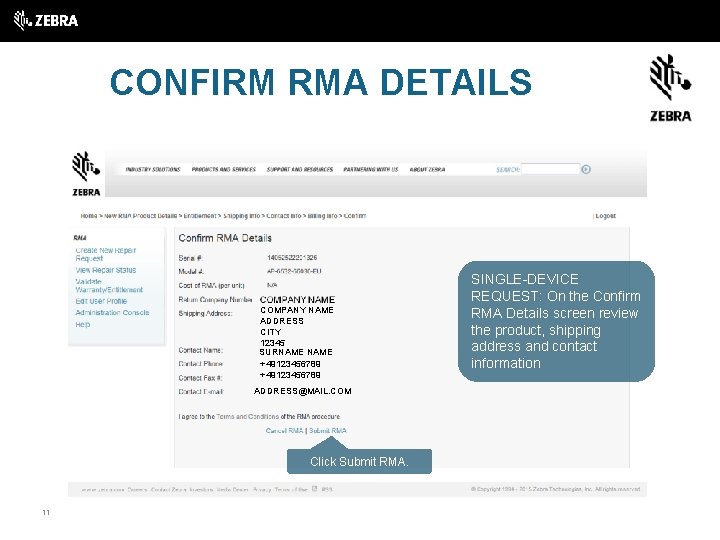Open Create New Repair Request in sidebar
Screen dimensions: 720x540
106,254
